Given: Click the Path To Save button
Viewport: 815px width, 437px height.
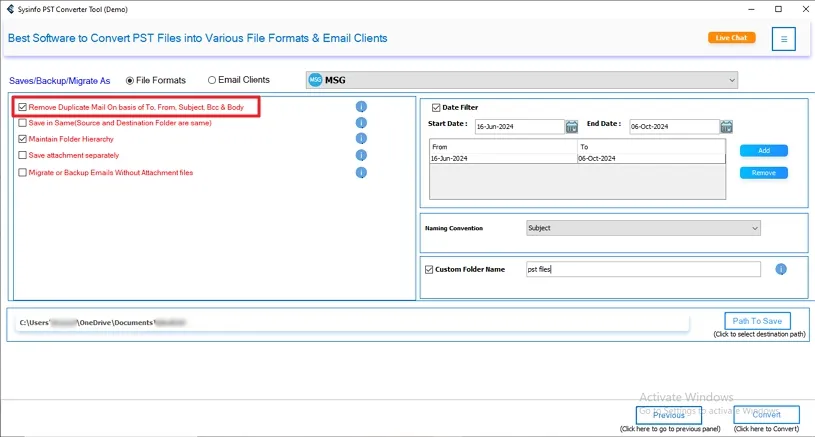Looking at the screenshot, I should point(757,321).
